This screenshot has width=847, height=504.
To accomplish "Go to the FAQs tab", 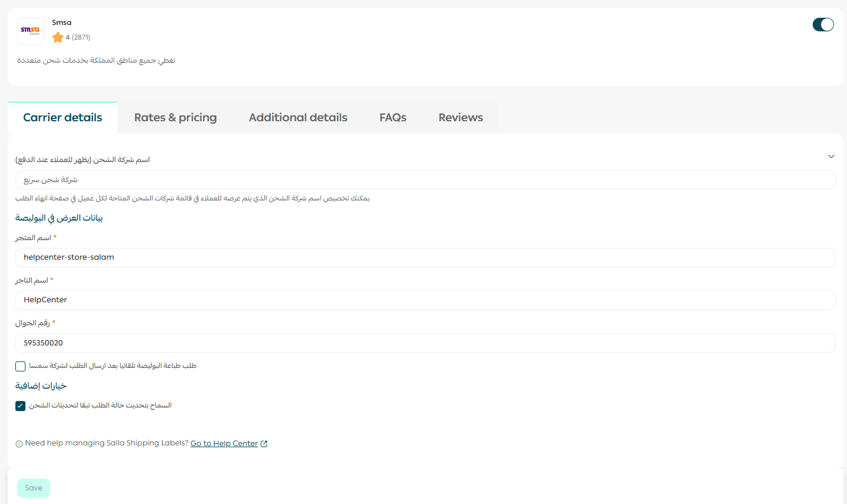I will pyautogui.click(x=393, y=118).
